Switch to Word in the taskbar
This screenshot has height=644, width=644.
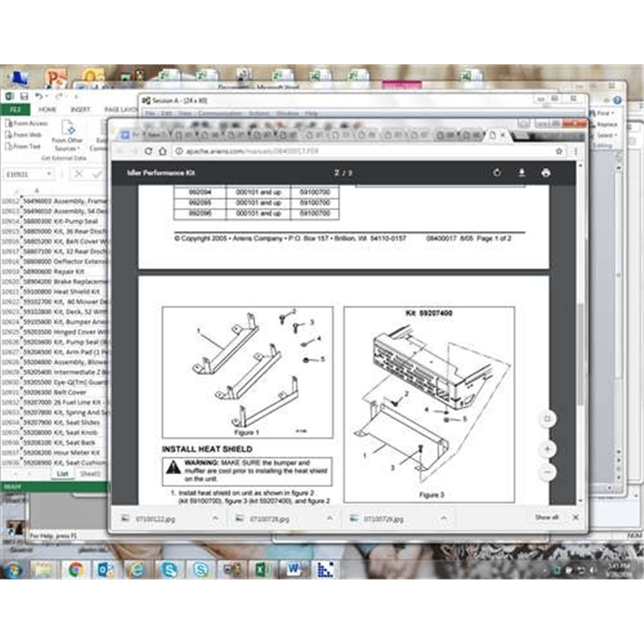point(294,569)
